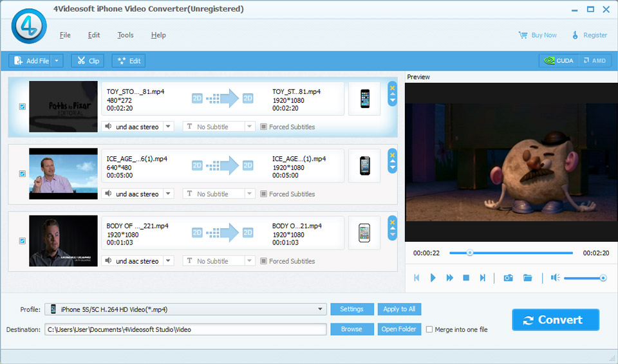Move ICE_AGE file up in list

click(x=393, y=161)
